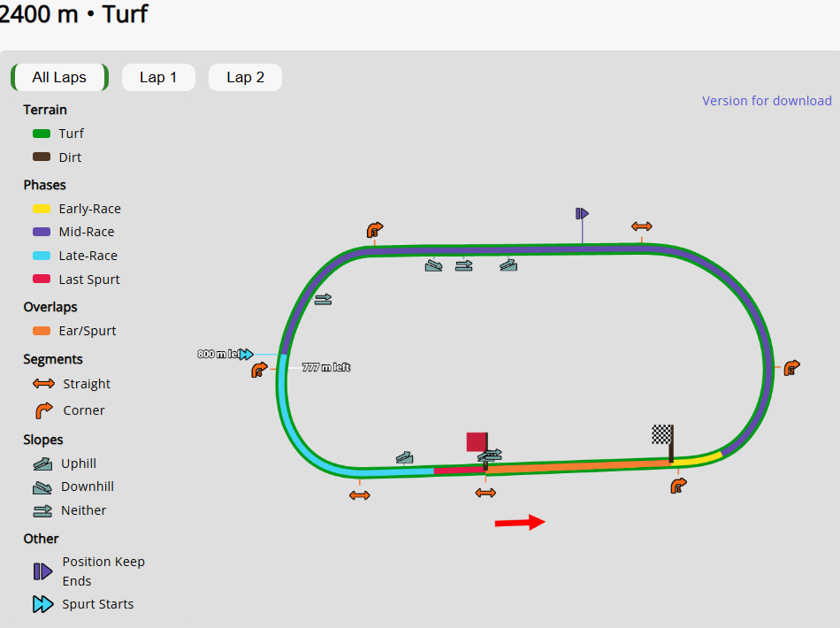This screenshot has width=840, height=628.
Task: Click the Neither slope legend icon
Action: tap(42, 511)
